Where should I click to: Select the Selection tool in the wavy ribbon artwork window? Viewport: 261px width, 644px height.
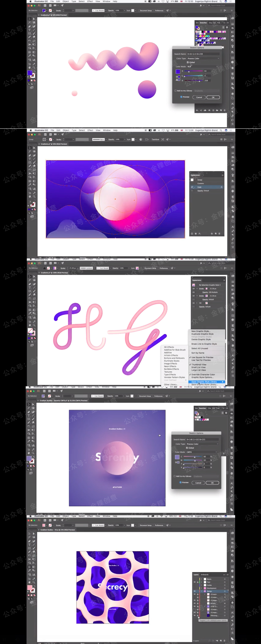click(x=29, y=19)
